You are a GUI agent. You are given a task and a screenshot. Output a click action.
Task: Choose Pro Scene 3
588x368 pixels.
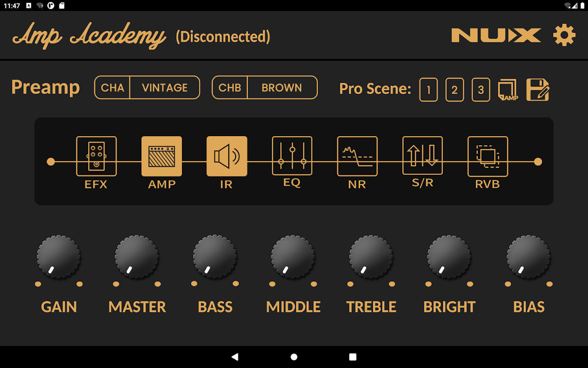(481, 90)
